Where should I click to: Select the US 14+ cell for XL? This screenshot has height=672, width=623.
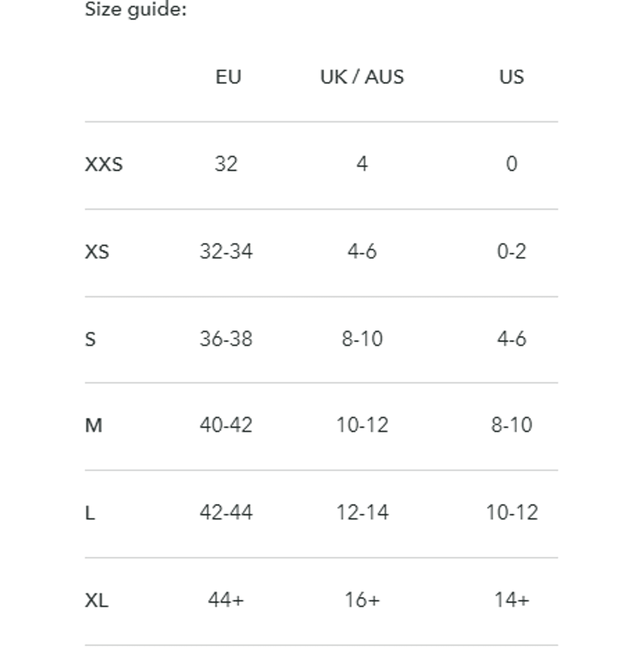point(512,600)
